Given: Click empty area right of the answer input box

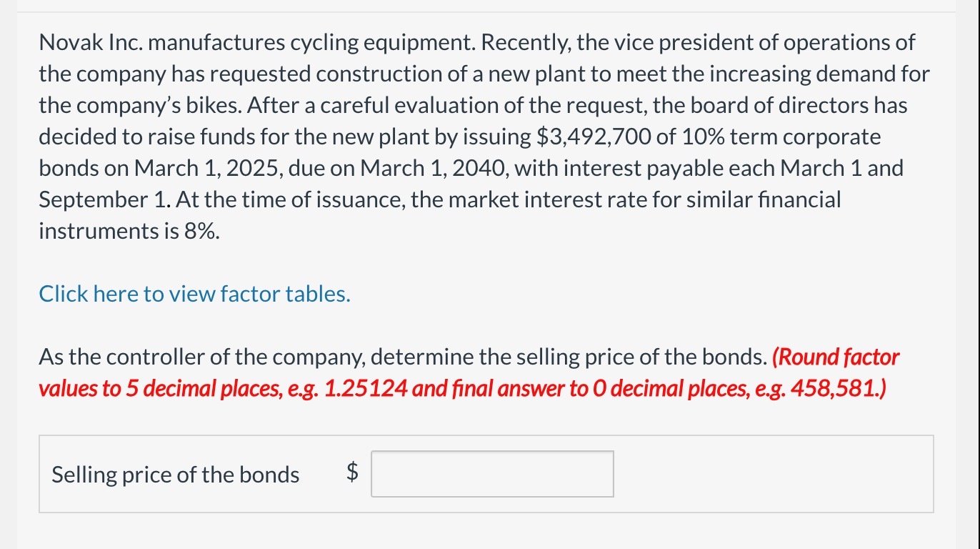Looking at the screenshot, I should [x=771, y=474].
